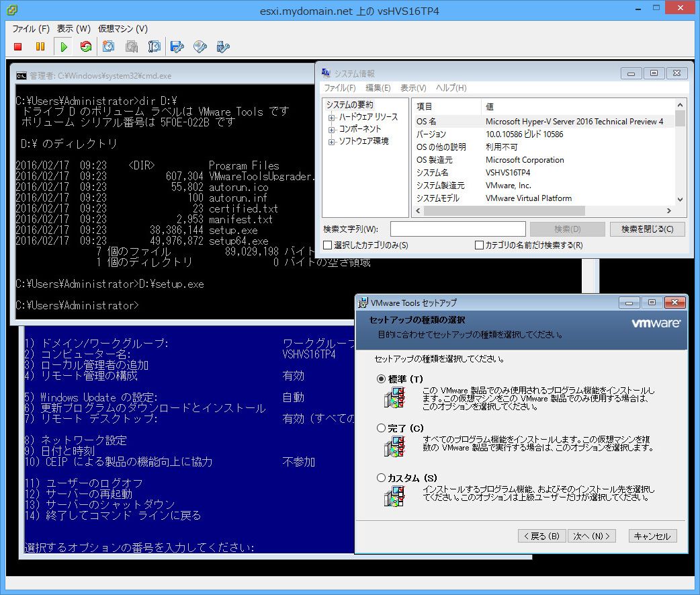Open the ヘルプ(H) menu in システム情報
Image resolution: width=700 pixels, height=595 pixels.
451,88
